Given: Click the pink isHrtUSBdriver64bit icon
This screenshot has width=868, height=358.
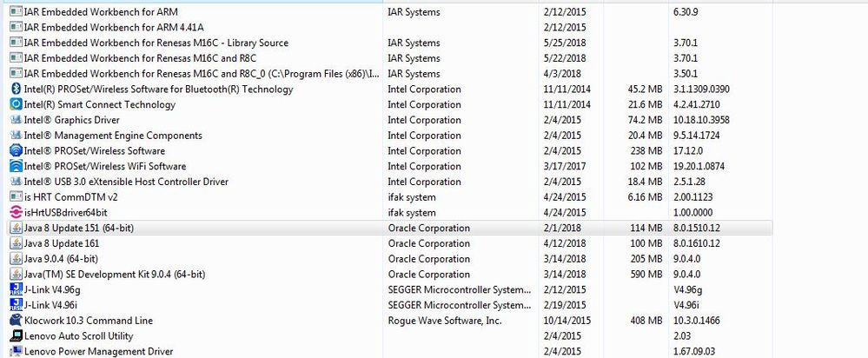Looking at the screenshot, I should [16, 213].
